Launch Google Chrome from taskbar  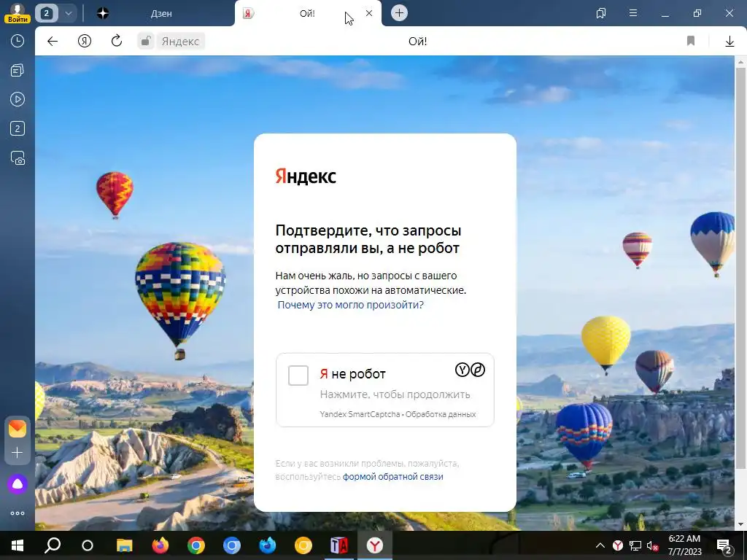coord(196,545)
